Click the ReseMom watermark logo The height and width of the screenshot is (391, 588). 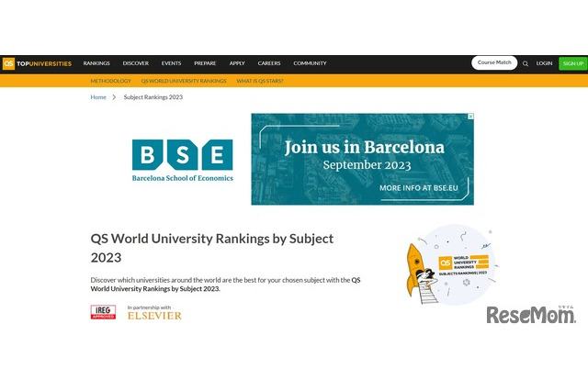point(530,315)
